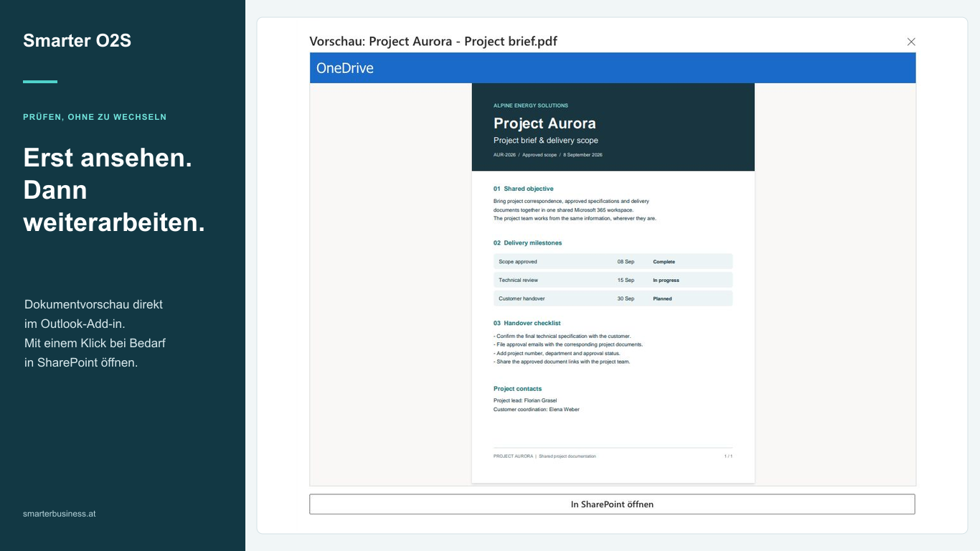Click the 'In SharePoint öffnen' button

[612, 504]
